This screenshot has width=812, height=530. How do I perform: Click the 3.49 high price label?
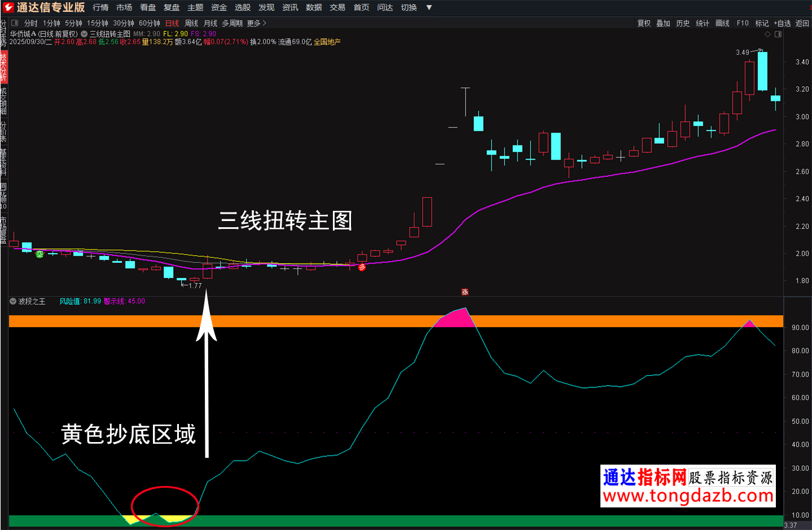[743, 52]
